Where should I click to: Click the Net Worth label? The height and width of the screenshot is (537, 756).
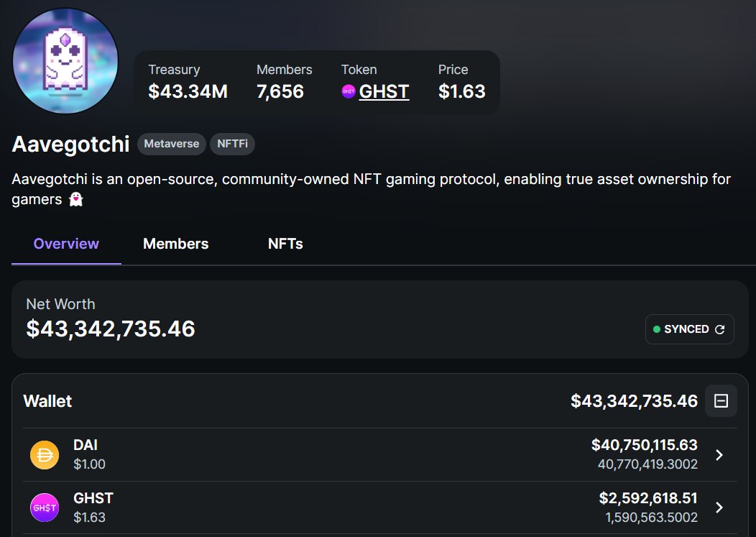pyautogui.click(x=60, y=304)
